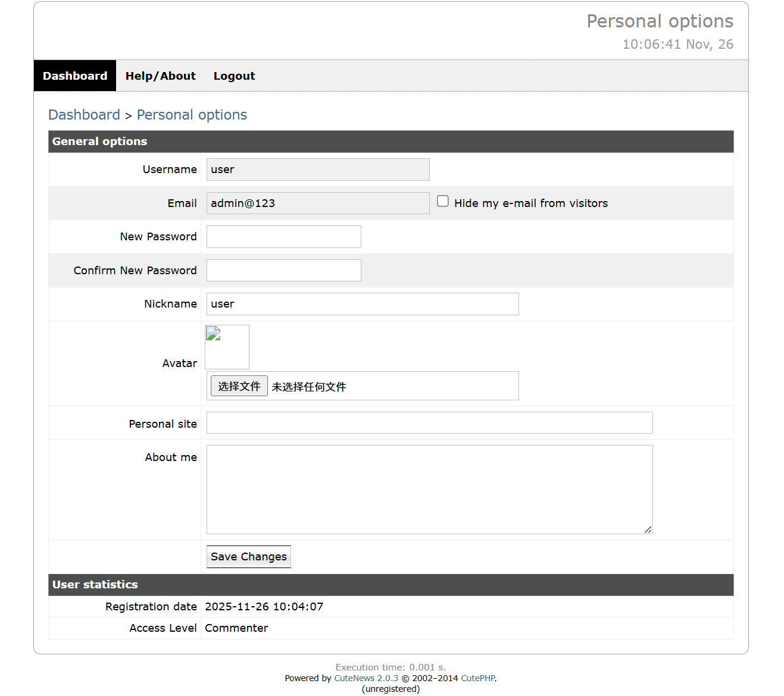Click the Confirm New Password field
Viewport: 784px width, 696px height.
tap(283, 271)
